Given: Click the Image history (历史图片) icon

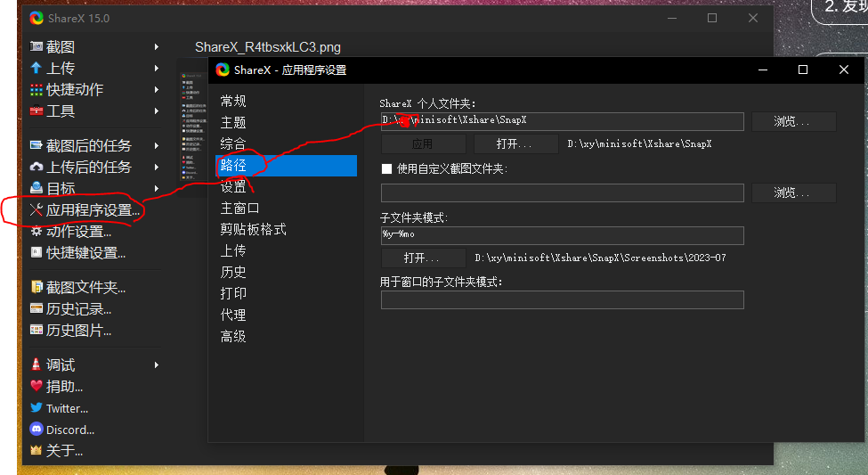Looking at the screenshot, I should [36, 330].
